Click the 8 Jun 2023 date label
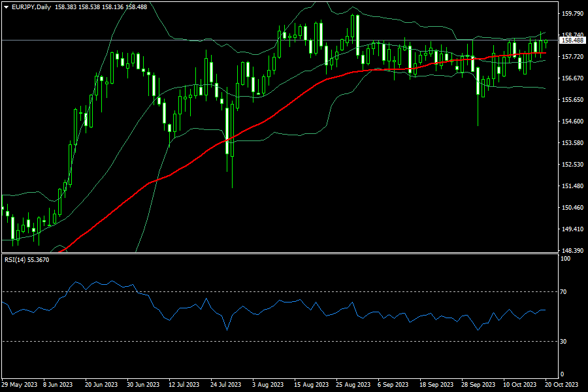The image size is (588, 392). 57,385
